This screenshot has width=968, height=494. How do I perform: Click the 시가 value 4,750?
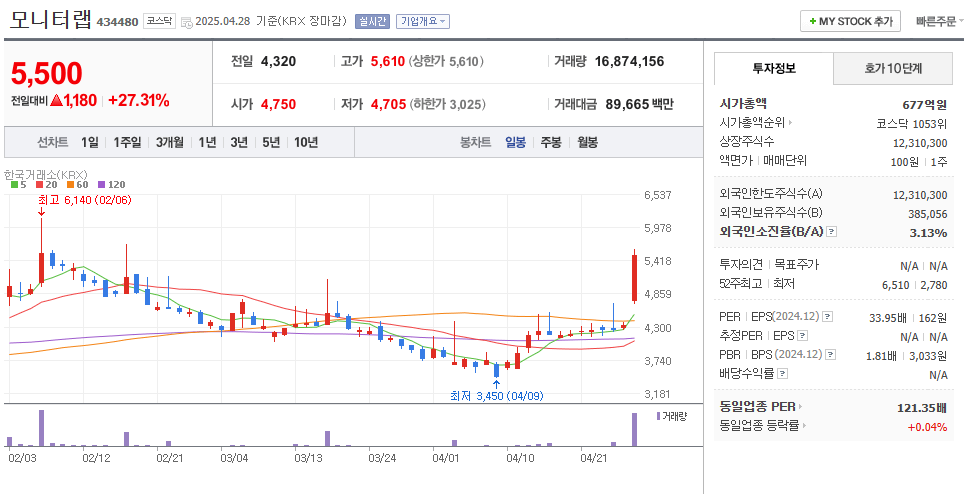(278, 104)
